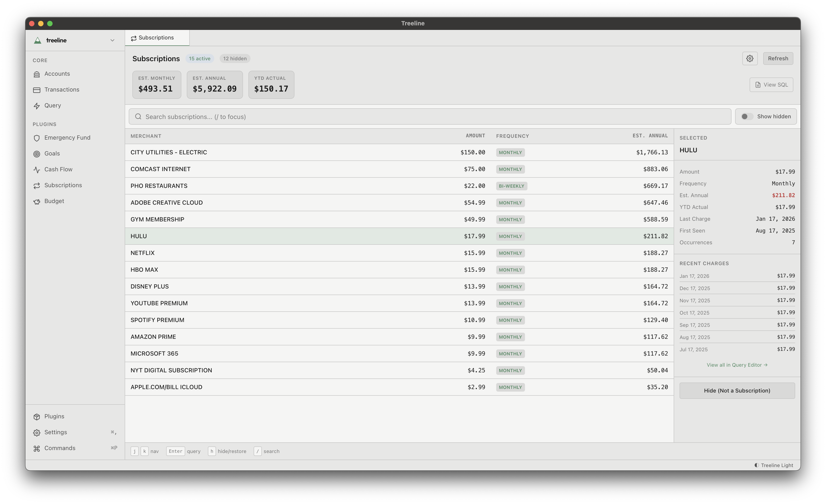This screenshot has width=826, height=504.
Task: Open the Cash Flow waveform icon
Action: (37, 169)
